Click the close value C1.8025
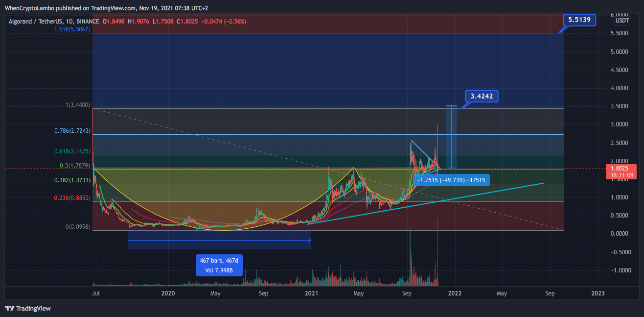The height and width of the screenshot is (317, 644). 187,22
